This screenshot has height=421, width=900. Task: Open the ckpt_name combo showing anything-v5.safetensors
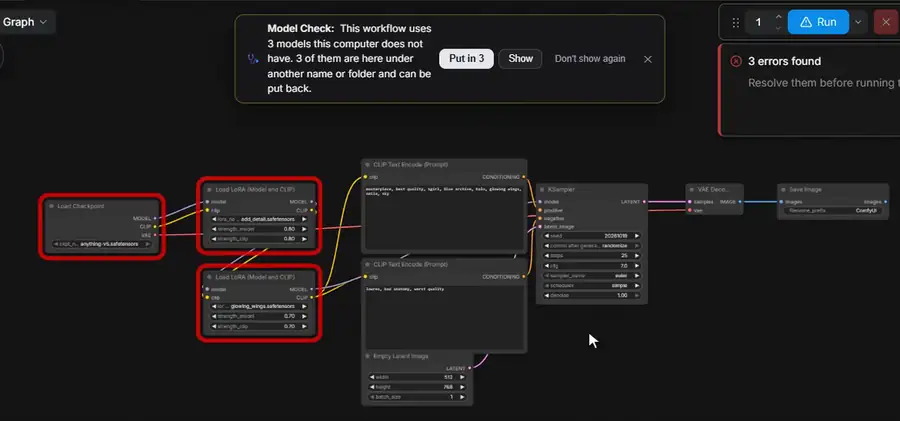(102, 244)
